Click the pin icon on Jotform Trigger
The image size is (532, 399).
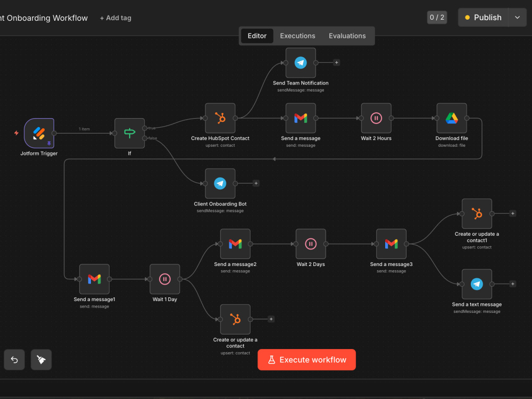click(49, 144)
